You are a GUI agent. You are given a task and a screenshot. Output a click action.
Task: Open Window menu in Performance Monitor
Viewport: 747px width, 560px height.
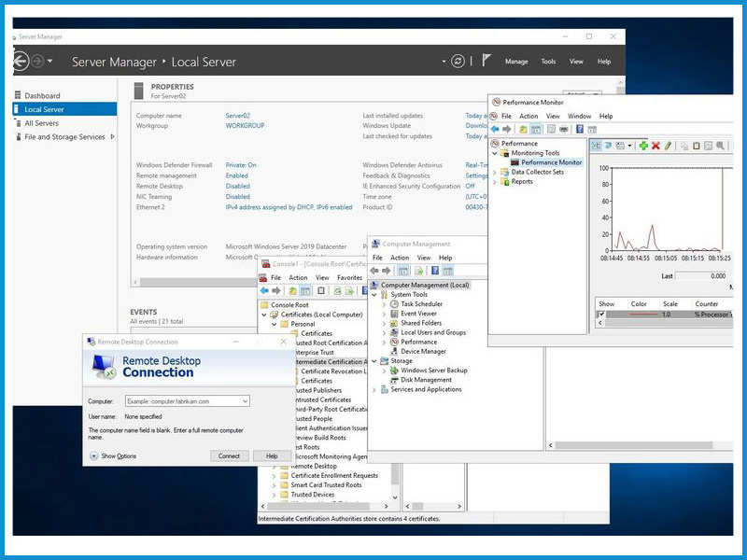pos(579,116)
